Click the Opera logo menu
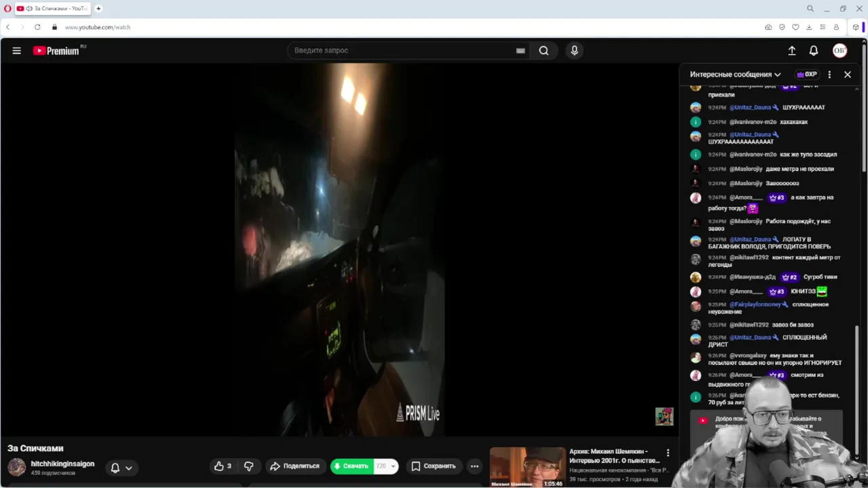 (7, 9)
